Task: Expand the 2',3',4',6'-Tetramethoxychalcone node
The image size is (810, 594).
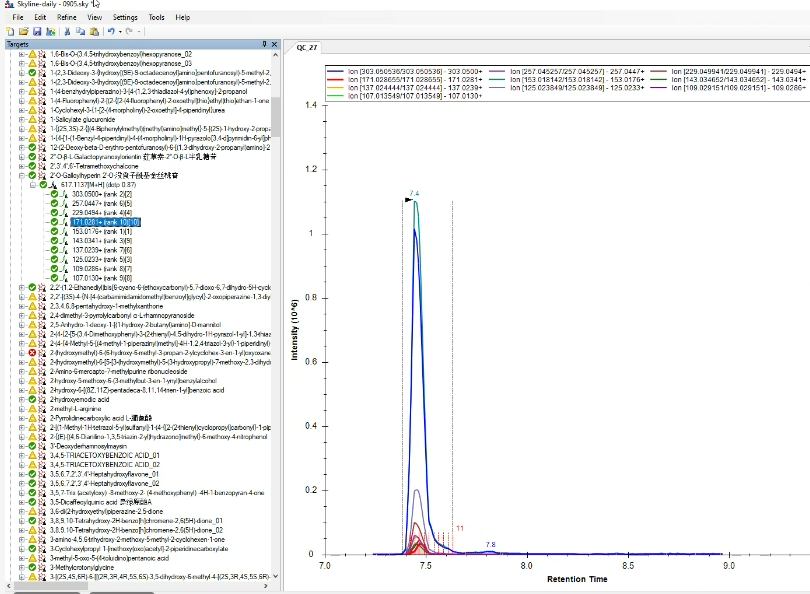Action: coord(22,166)
